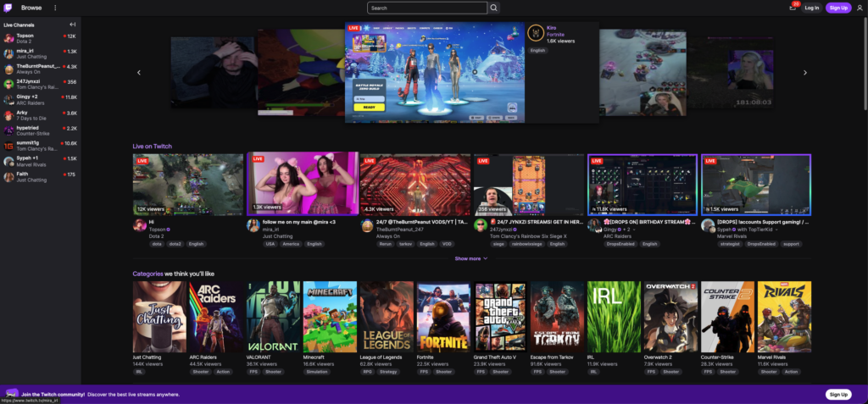Click the Log In button

pos(811,8)
